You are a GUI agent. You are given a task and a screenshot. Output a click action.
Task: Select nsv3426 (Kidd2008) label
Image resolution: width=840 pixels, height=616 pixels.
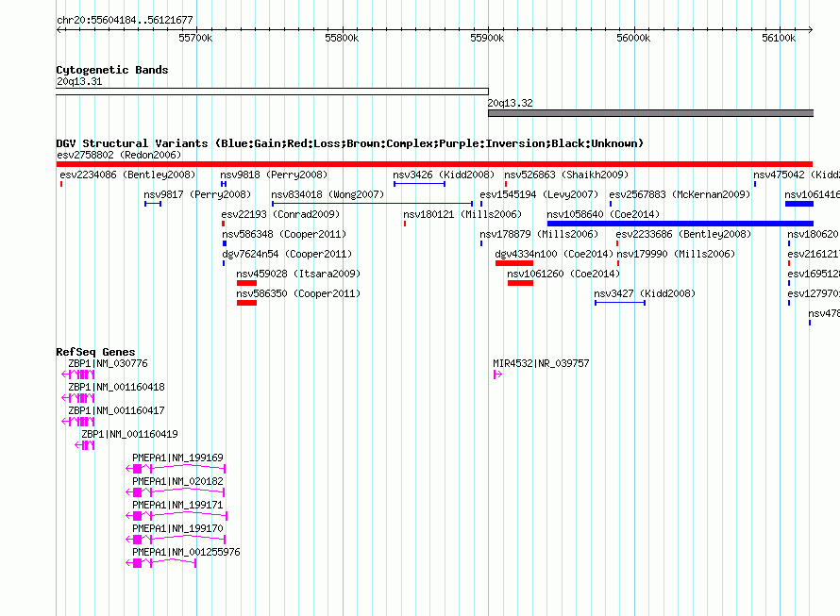click(444, 175)
